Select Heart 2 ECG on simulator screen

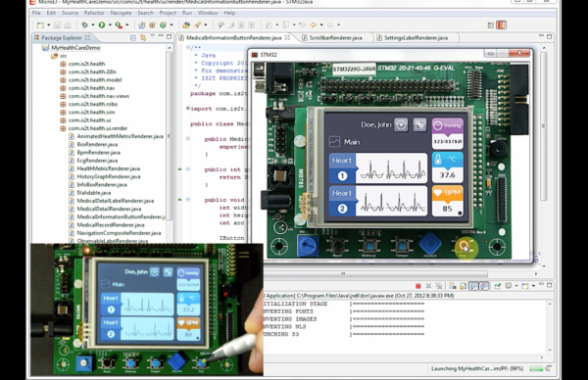click(378, 201)
